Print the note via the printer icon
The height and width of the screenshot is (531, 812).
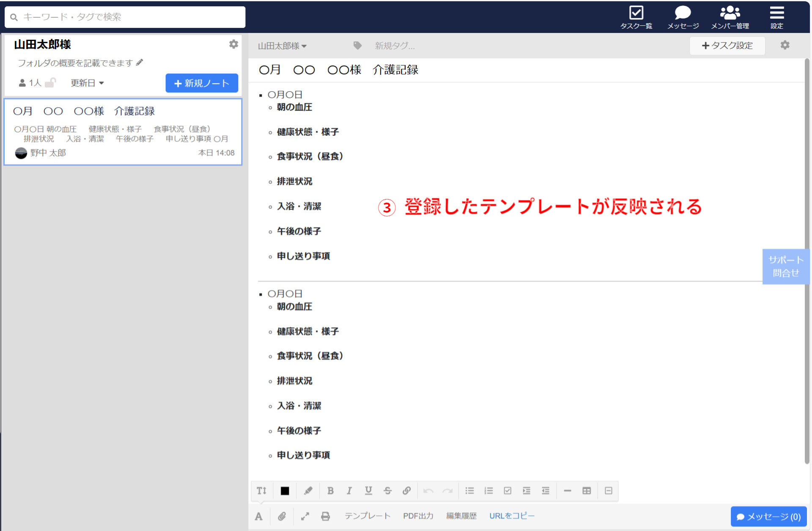325,516
